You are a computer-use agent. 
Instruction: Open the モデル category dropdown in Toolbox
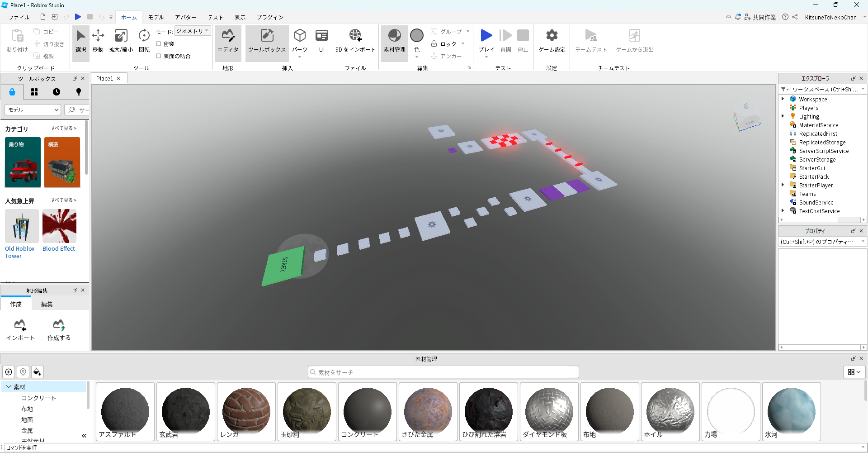click(x=33, y=110)
